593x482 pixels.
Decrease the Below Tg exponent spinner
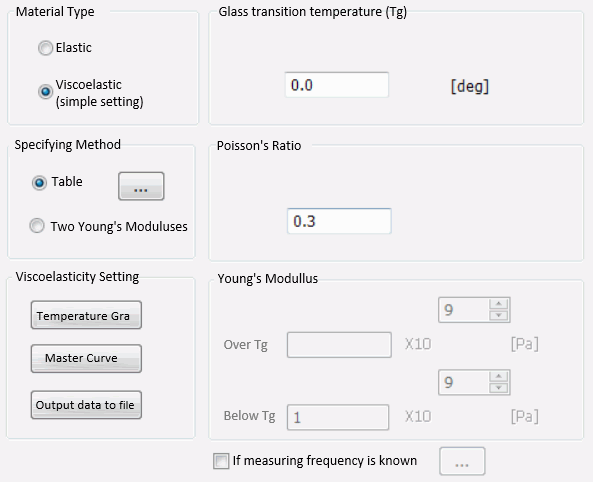(x=499, y=388)
